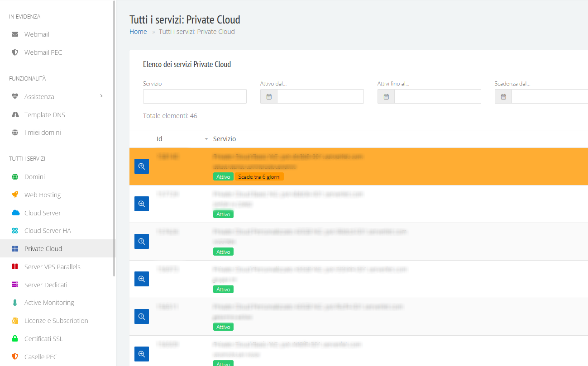Click the I miei domini globe icon

pos(15,133)
